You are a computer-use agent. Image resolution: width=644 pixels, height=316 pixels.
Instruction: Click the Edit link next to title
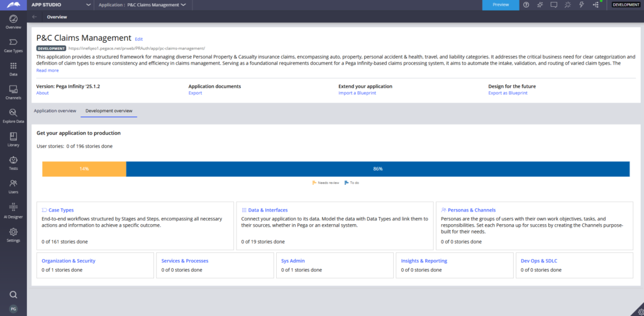tap(139, 39)
